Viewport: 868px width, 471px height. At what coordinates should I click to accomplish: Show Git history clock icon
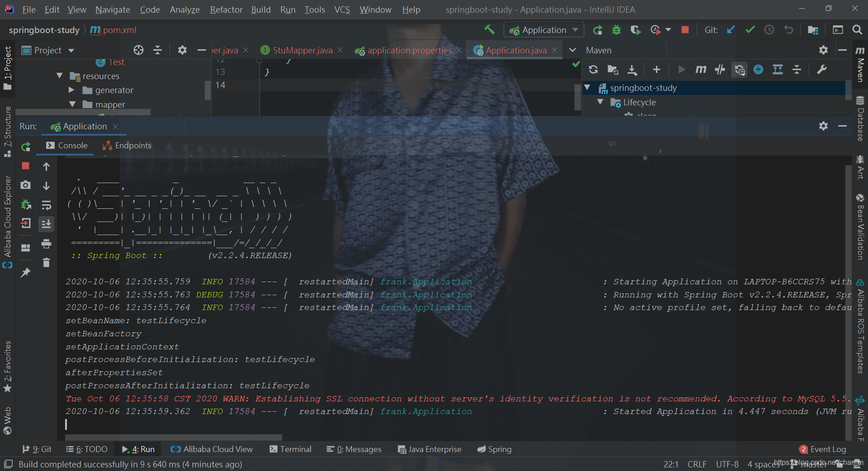tap(769, 30)
